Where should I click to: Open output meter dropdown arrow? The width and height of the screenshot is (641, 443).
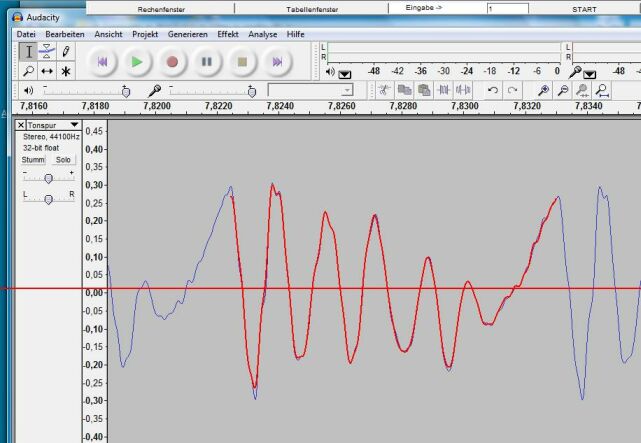point(345,73)
